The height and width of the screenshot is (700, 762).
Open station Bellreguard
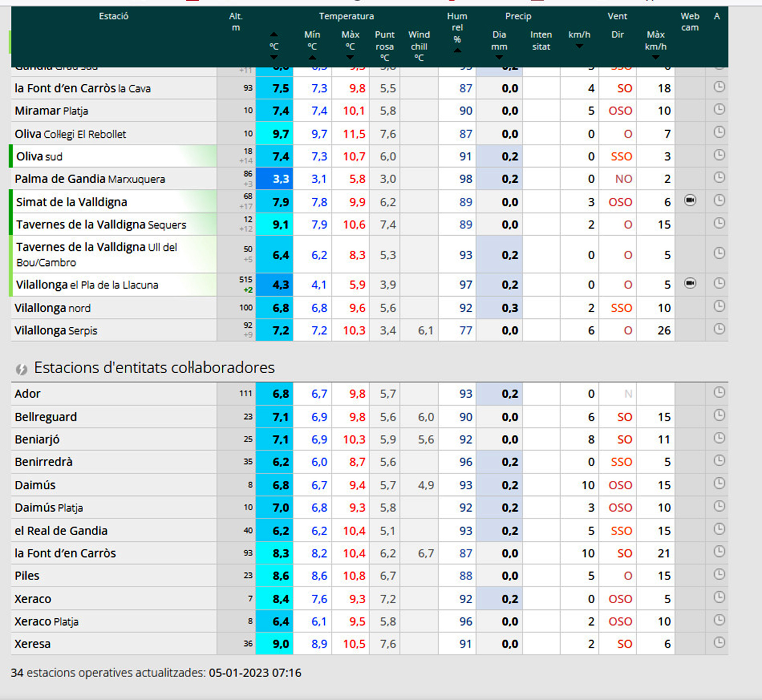(x=46, y=417)
